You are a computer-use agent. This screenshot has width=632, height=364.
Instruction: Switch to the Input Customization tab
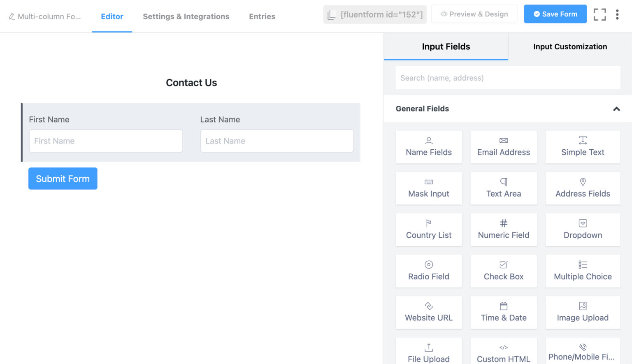point(570,46)
